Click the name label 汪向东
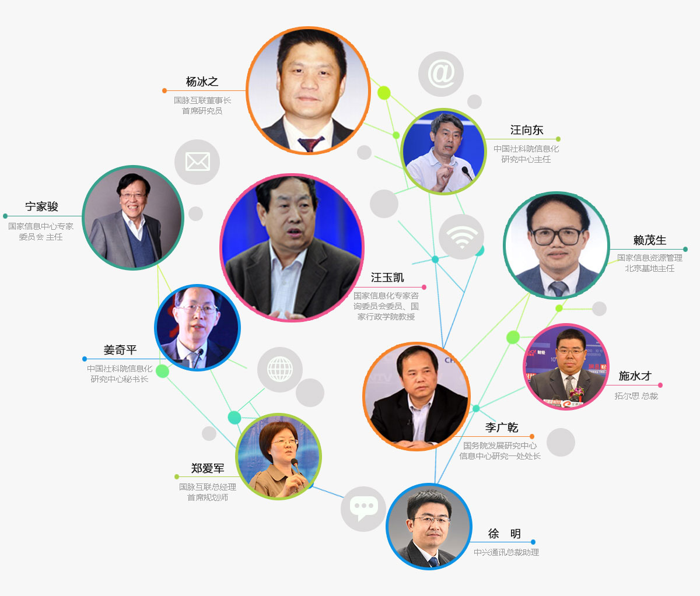Screen dimensions: 700x596 pyautogui.click(x=526, y=130)
